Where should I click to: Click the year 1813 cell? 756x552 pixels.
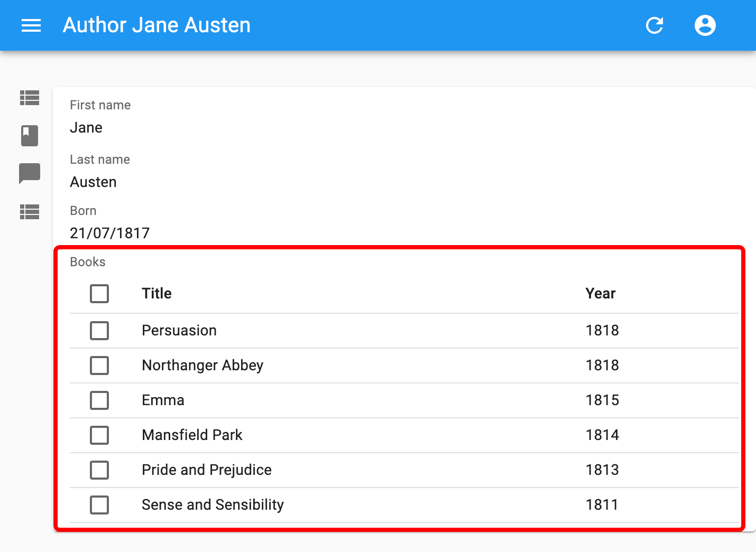coord(602,470)
